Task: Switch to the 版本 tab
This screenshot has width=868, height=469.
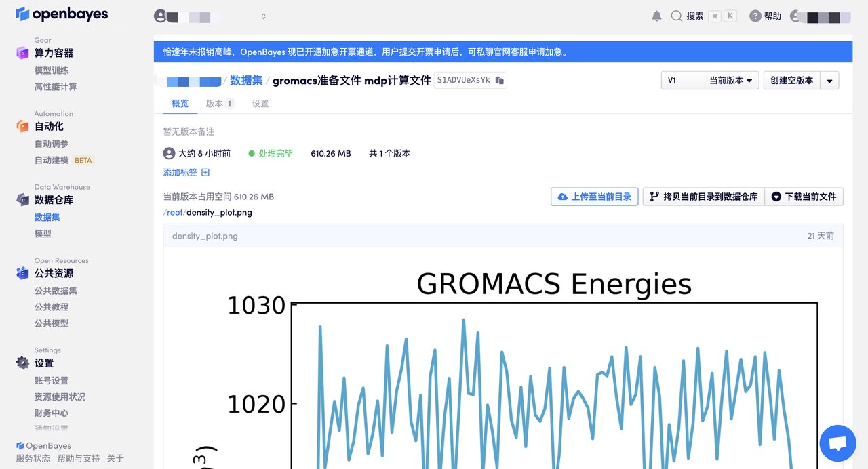Action: [219, 104]
